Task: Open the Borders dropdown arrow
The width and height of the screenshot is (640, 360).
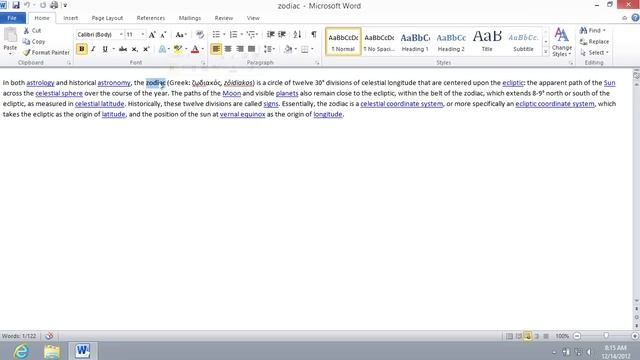Action: click(312, 49)
